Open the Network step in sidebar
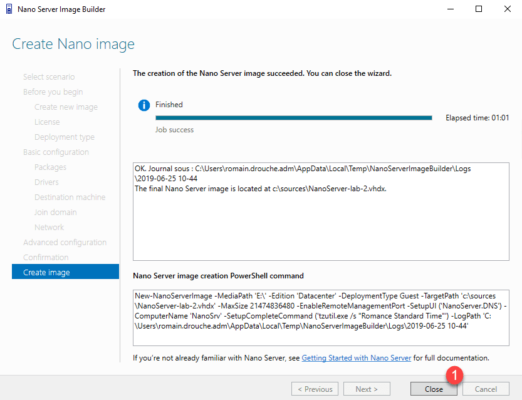Screen dimensions: 522x400 tap(49, 227)
